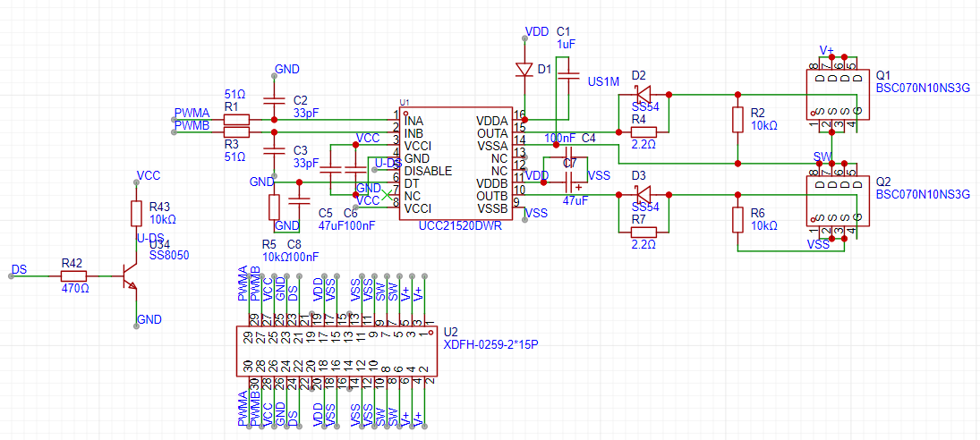The width and height of the screenshot is (980, 440).
Task: Select Schottky diode D2 symbol
Action: click(x=643, y=94)
